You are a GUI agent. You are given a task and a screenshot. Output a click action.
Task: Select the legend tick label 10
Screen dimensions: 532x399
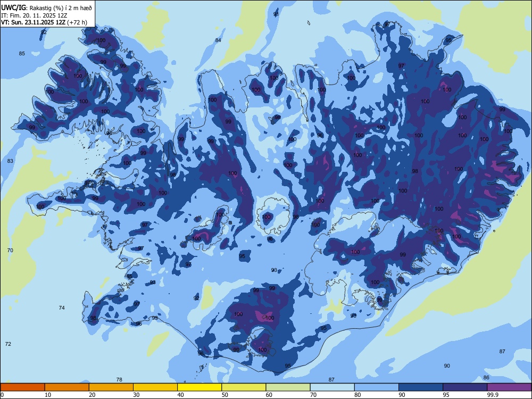[48, 395]
